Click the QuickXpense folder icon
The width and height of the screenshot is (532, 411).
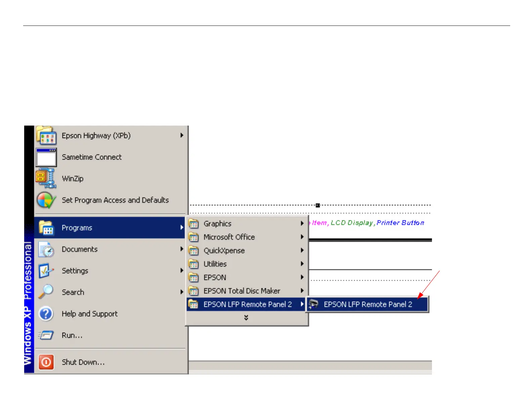pyautogui.click(x=193, y=250)
